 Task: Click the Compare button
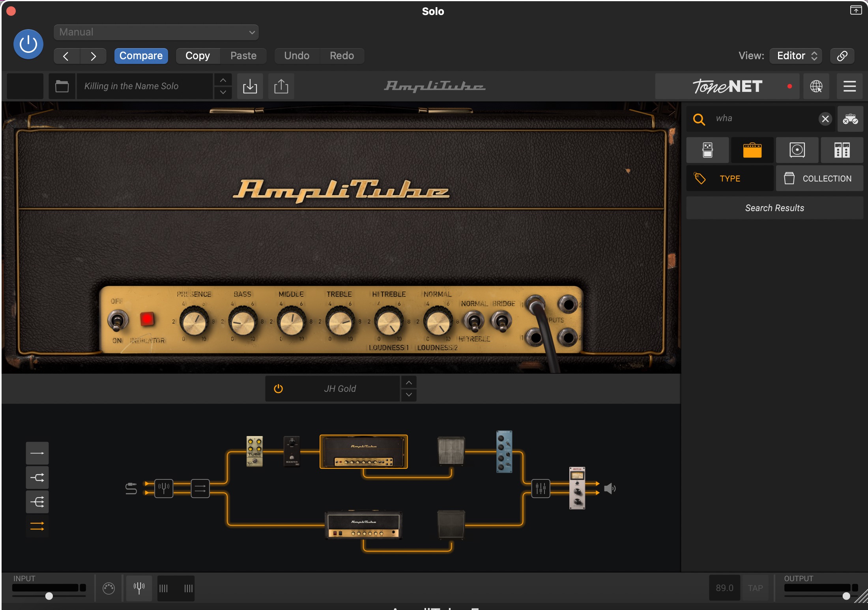click(141, 56)
